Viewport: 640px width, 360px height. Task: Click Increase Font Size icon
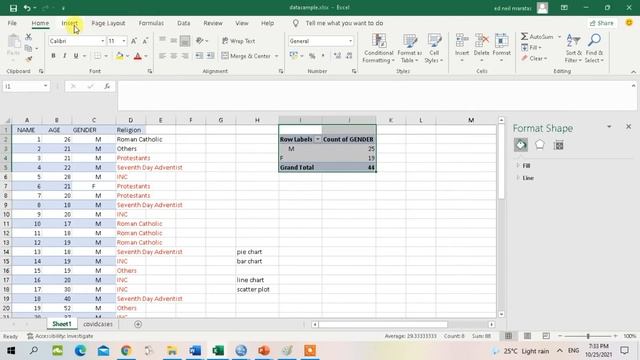[x=134, y=41]
